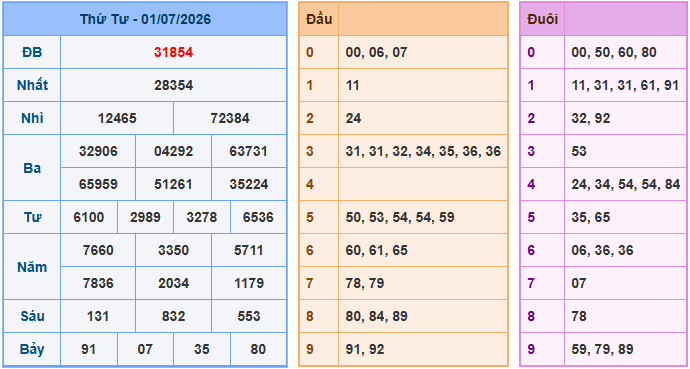Select Đuôi row 3 value 53
690x369 pixels.
(x=579, y=151)
